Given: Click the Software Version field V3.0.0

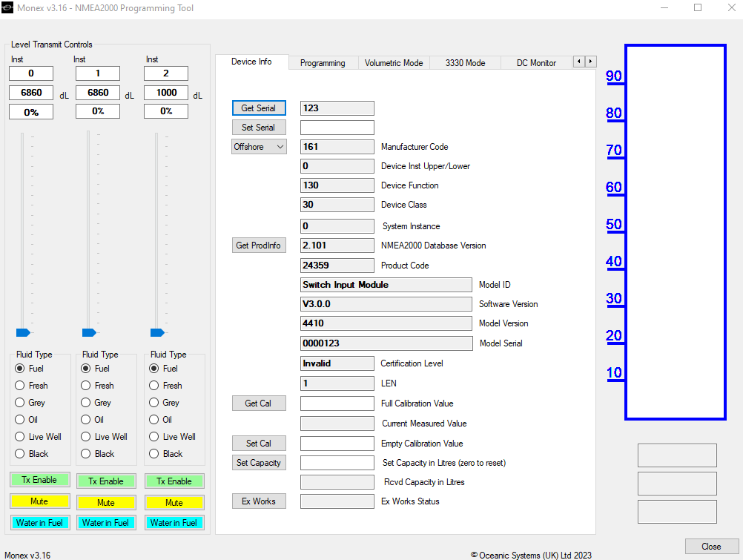Looking at the screenshot, I should coord(386,304).
